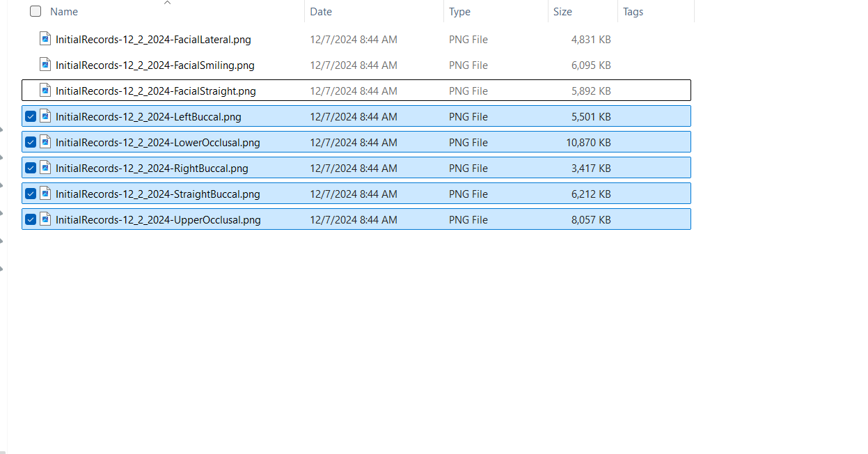Select file name InitialRecords-12_2_2024-UpperOcclusal.png

[x=158, y=220]
